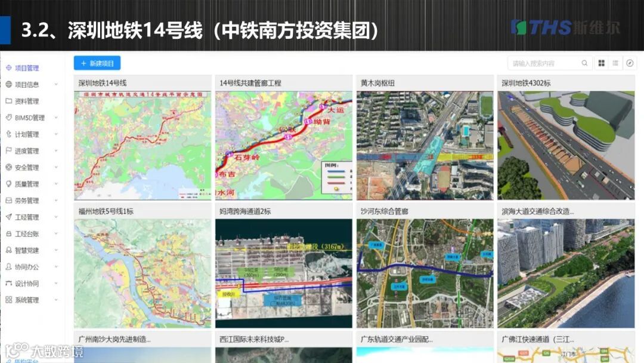Open the 深圳地铁4302标 3D model thumbnail
This screenshot has height=363, width=644.
coord(566,146)
